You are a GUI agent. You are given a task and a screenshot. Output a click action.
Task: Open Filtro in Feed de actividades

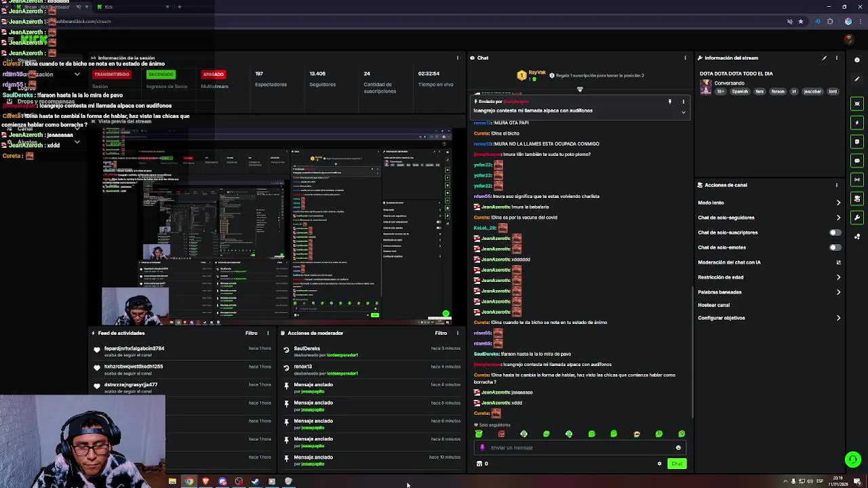point(251,333)
